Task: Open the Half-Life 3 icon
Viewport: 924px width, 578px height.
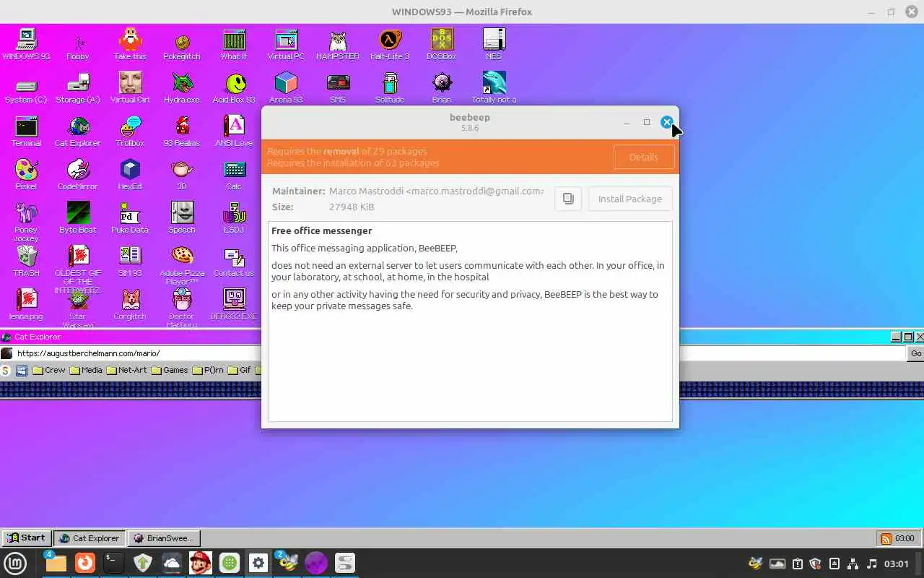Action: point(390,44)
